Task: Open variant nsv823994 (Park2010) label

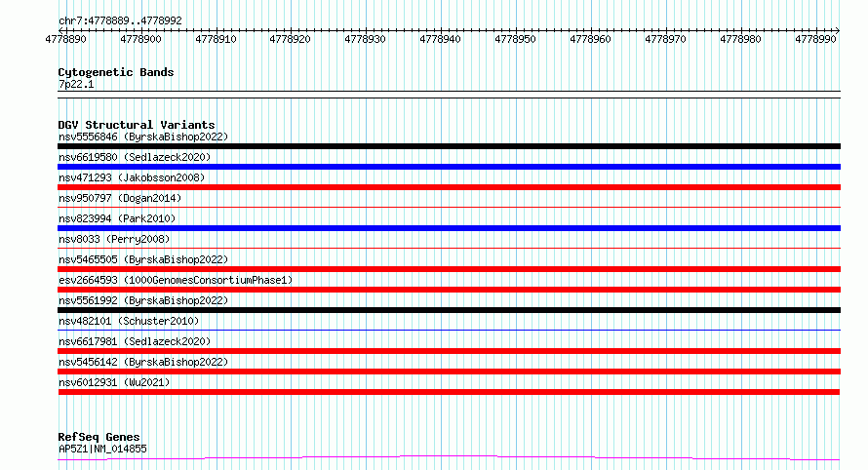Action: tap(117, 218)
